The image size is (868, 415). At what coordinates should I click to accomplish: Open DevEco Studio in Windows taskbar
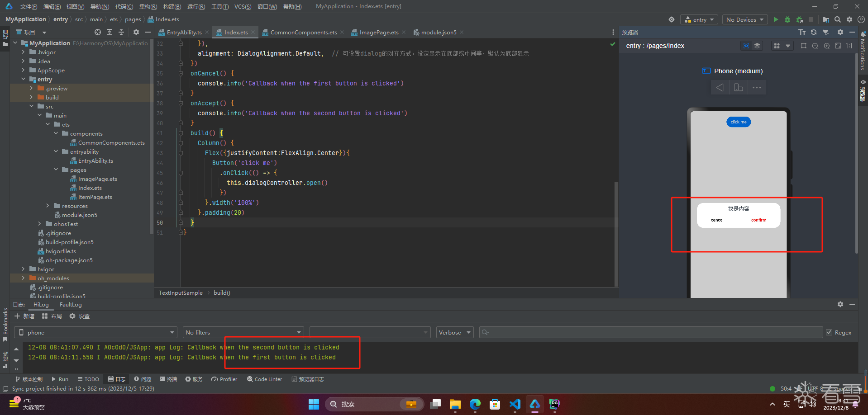535,404
